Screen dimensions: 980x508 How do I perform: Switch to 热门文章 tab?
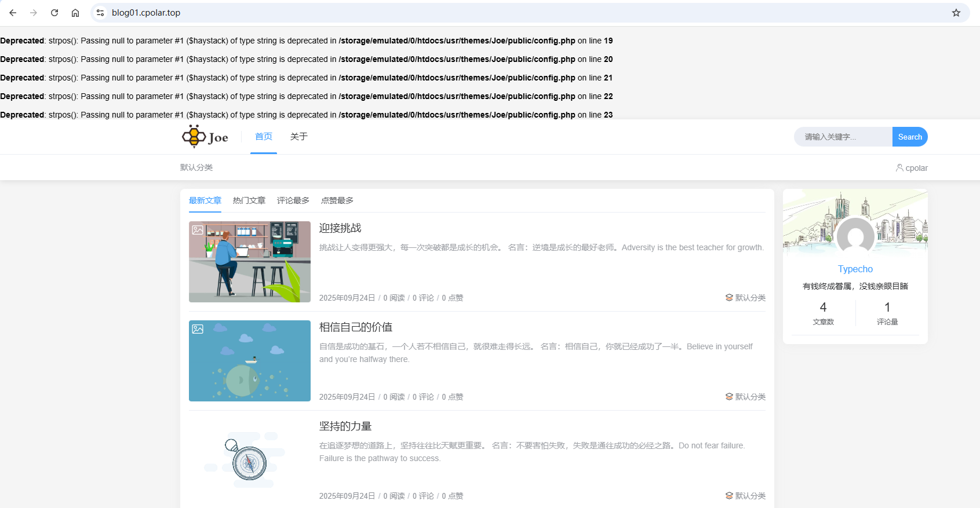(x=249, y=200)
